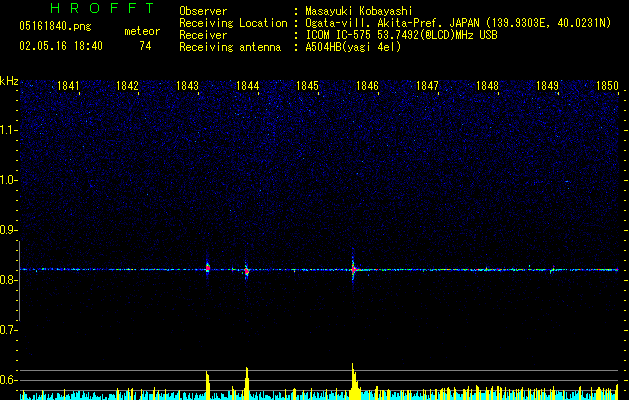Viewport: 629px width, 400px height.
Task: Click the 1844 time marker
Action: click(x=248, y=86)
